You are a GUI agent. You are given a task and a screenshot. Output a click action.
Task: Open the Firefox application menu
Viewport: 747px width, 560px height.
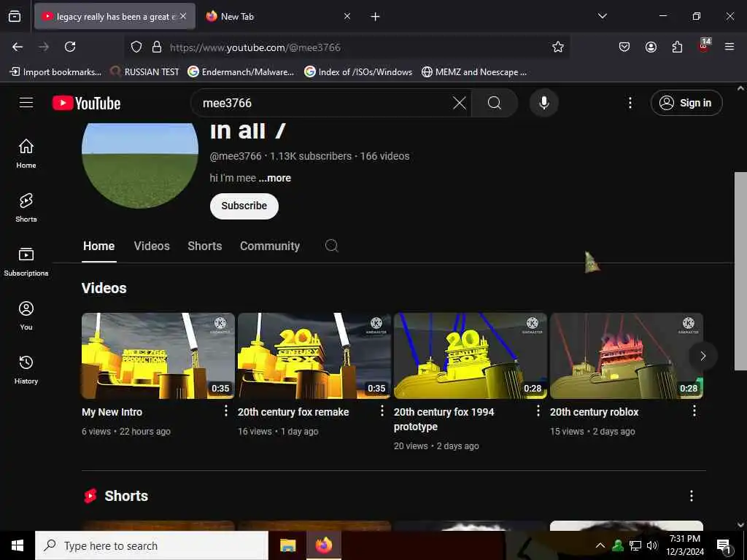click(x=729, y=47)
